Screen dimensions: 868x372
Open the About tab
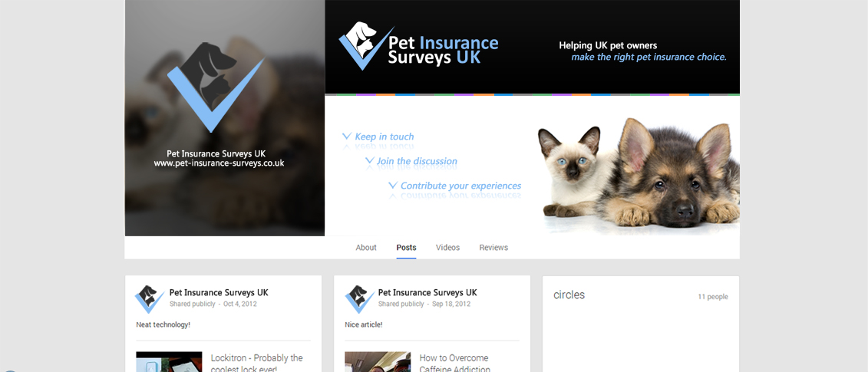tap(366, 248)
